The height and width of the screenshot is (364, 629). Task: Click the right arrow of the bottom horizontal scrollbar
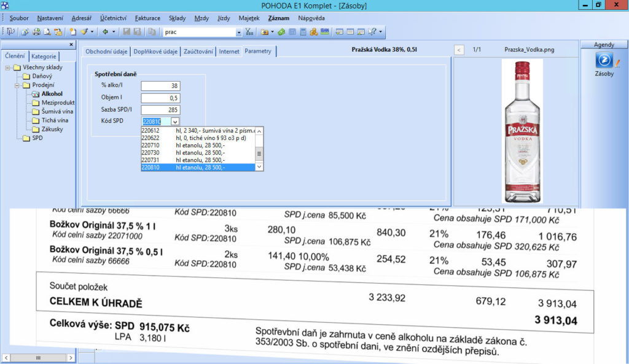click(71, 358)
